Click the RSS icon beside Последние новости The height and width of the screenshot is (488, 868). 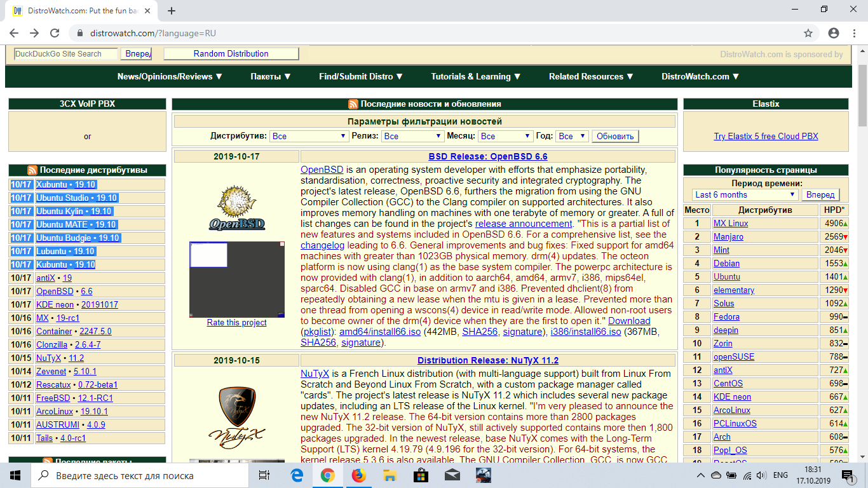click(353, 104)
